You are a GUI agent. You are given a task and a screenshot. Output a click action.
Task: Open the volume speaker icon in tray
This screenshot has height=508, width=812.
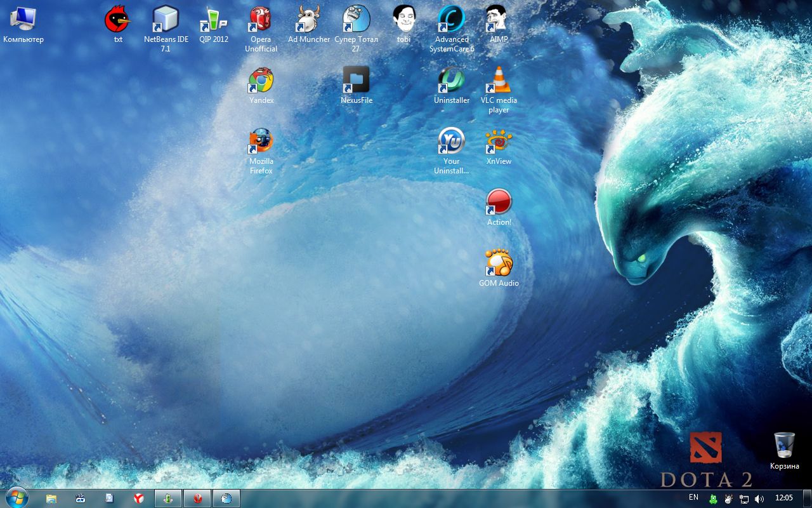(759, 499)
